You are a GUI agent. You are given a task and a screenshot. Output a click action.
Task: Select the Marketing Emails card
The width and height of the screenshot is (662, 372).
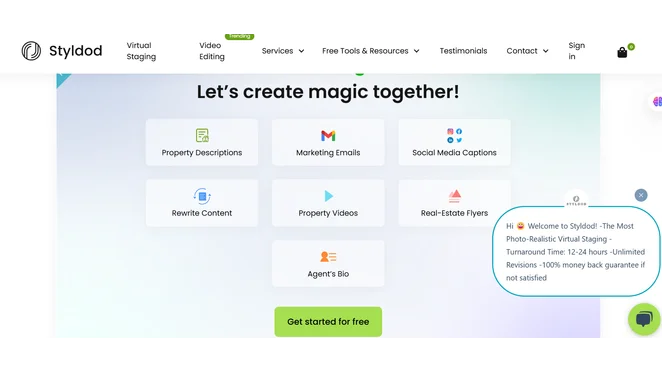click(x=328, y=142)
